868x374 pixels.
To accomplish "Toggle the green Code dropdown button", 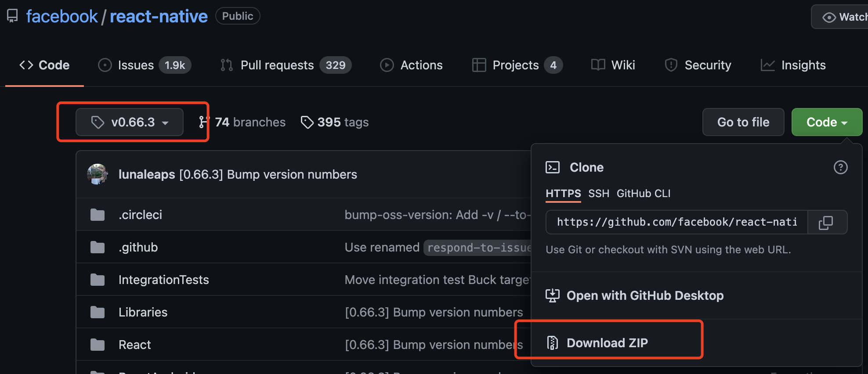I will pyautogui.click(x=827, y=122).
